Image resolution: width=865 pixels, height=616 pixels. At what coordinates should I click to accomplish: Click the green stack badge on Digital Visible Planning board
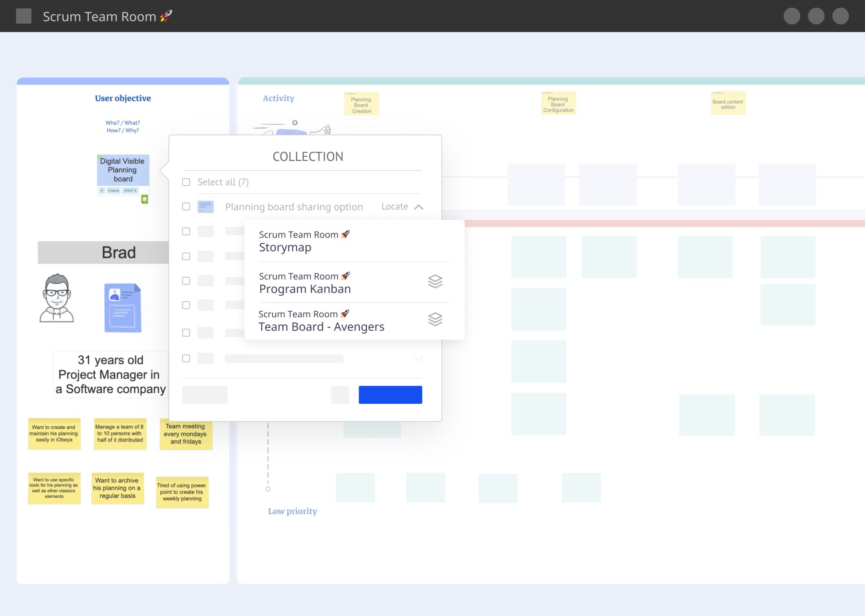[144, 199]
